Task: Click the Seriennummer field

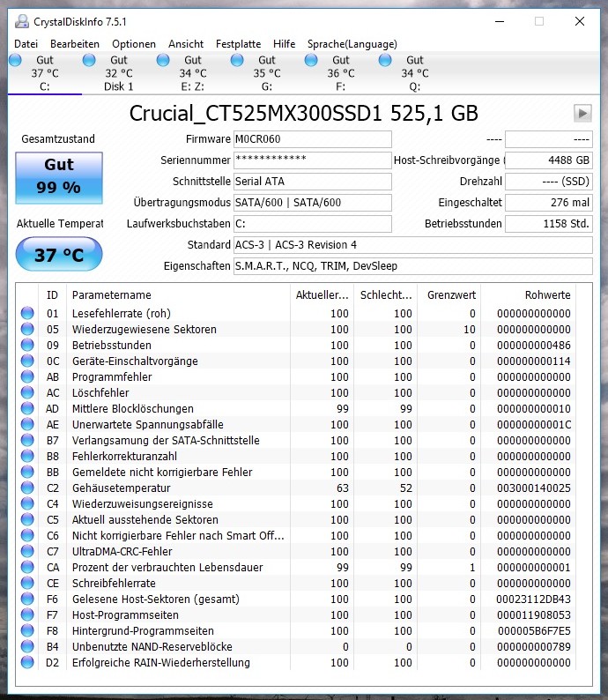Action: coord(313,160)
